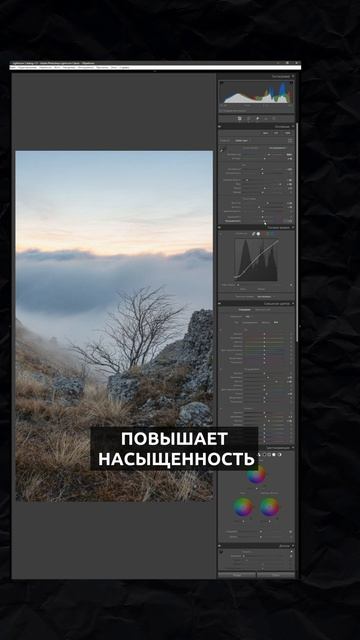Click the Highlights color wheel
The height and width of the screenshot is (640, 360).
269,507
